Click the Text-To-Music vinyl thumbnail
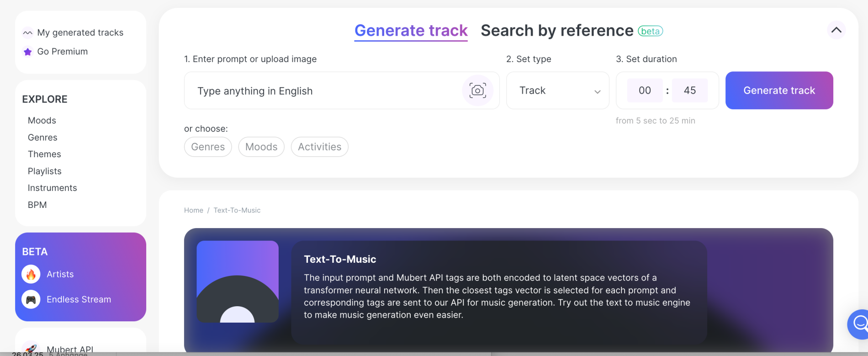The height and width of the screenshot is (356, 868). pos(238,282)
